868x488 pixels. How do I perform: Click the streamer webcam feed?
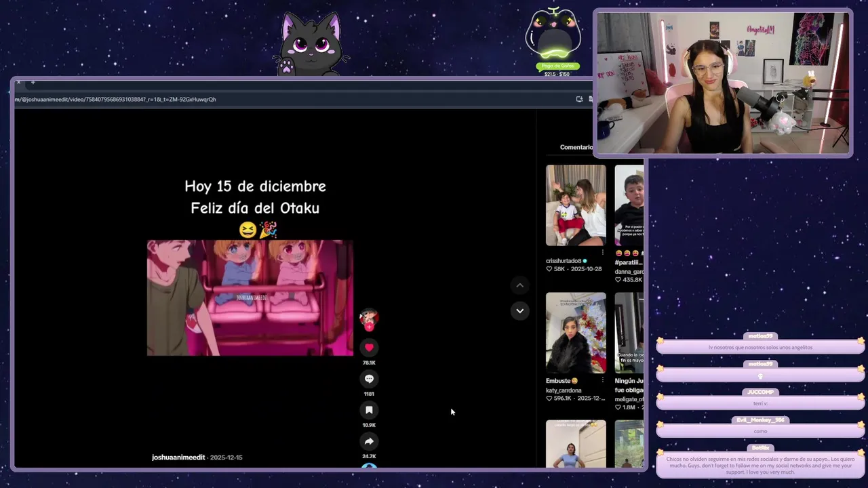(723, 83)
